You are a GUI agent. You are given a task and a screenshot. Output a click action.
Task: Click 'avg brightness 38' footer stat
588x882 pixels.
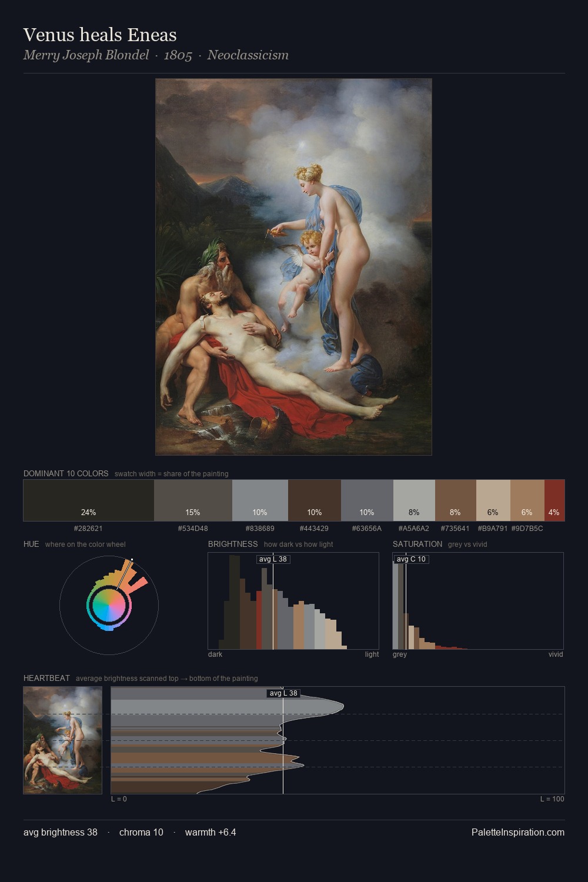[61, 832]
